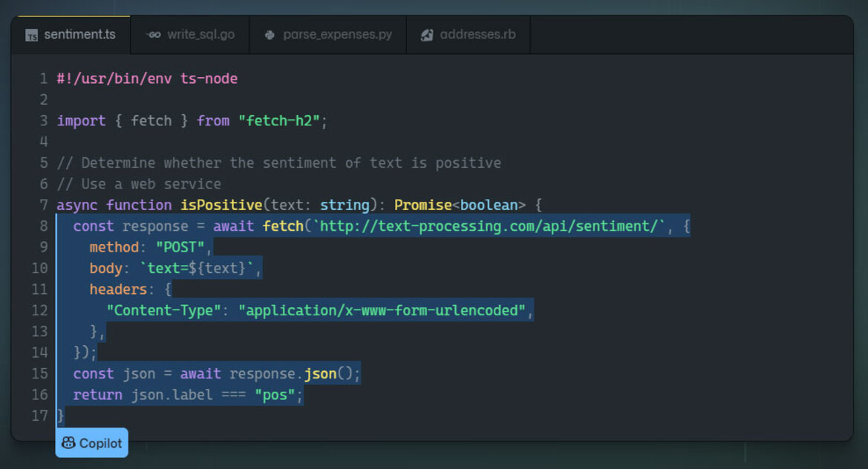Image resolution: width=868 pixels, height=469 pixels.
Task: Click the Copilot logo icon in the badge
Action: click(x=68, y=442)
